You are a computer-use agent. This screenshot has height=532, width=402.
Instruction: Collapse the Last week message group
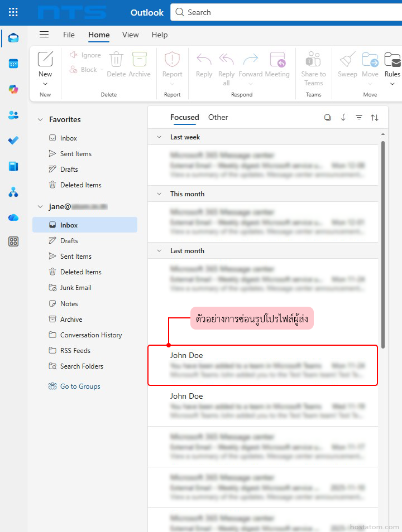159,137
